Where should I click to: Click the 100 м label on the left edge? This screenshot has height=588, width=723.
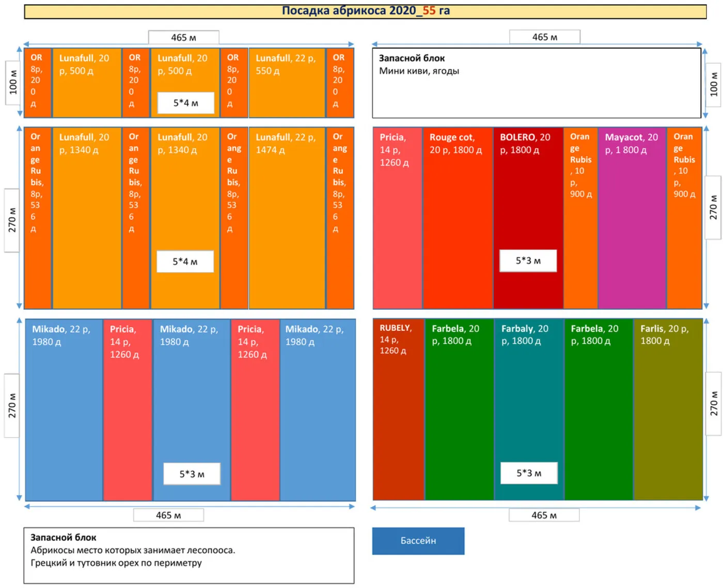[x=13, y=83]
